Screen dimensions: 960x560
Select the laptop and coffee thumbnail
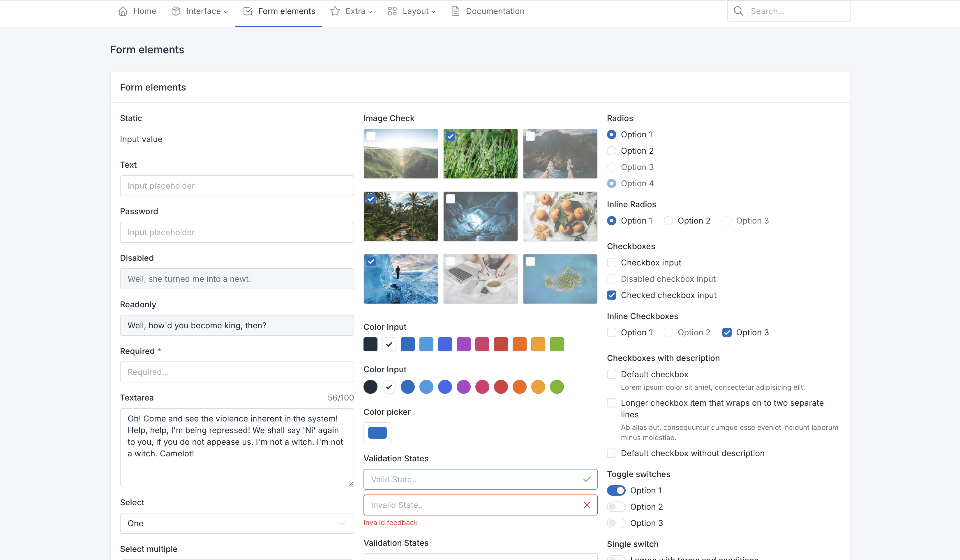point(480,279)
